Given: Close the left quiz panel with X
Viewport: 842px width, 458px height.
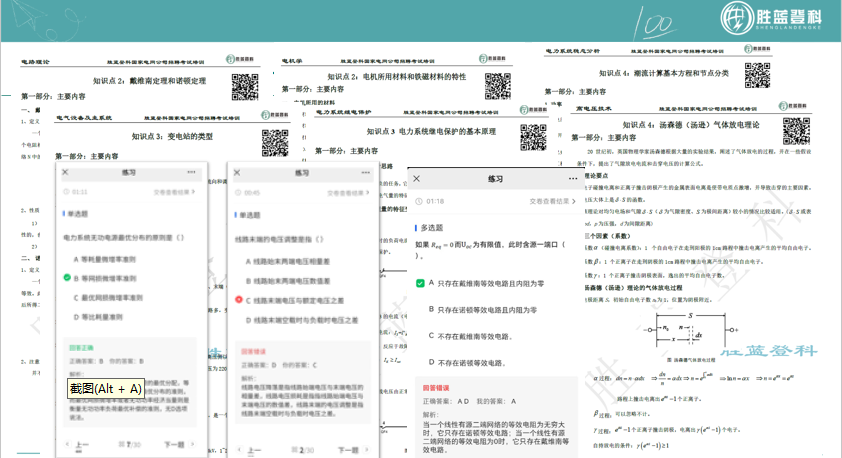Looking at the screenshot, I should (66, 172).
